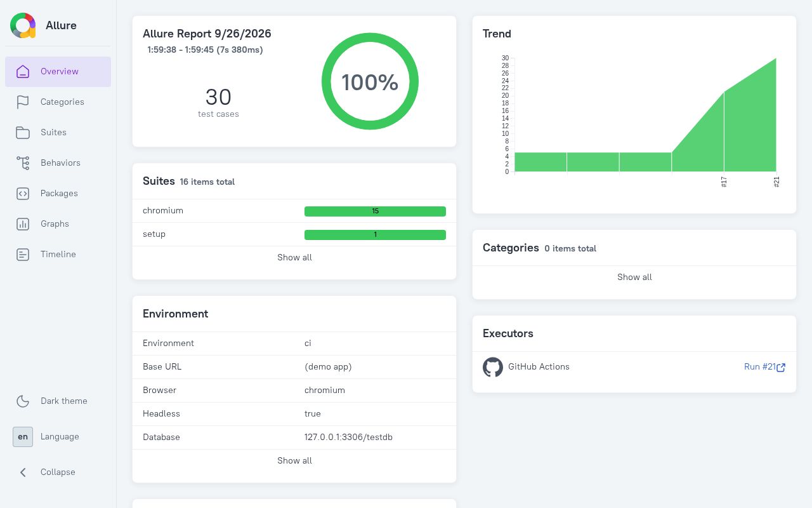
Task: Navigate to Suites in the sidebar
Action: [x=58, y=133]
